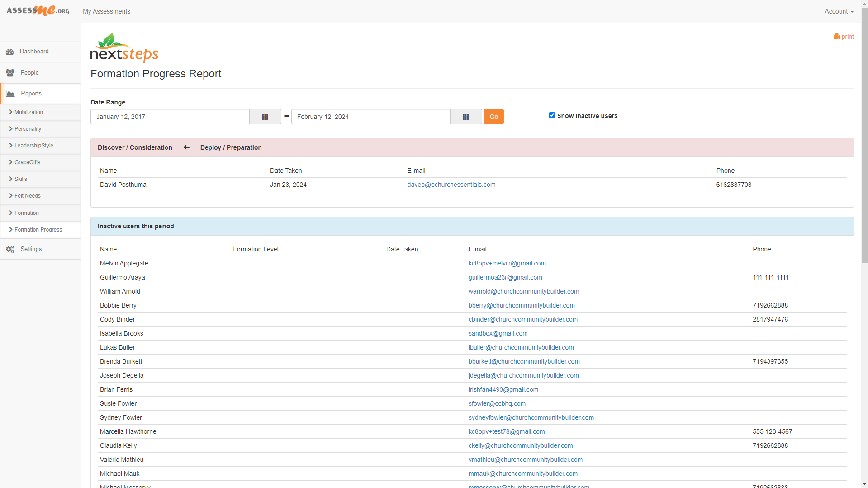868x488 pixels.
Task: Select the name Guillermo Araya
Action: click(x=122, y=277)
